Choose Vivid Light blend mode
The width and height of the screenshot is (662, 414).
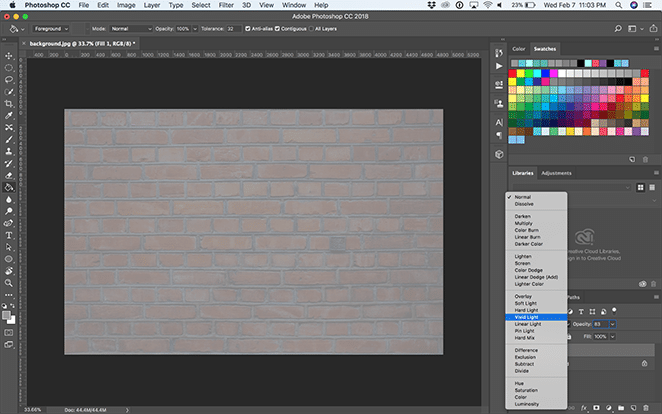526,316
